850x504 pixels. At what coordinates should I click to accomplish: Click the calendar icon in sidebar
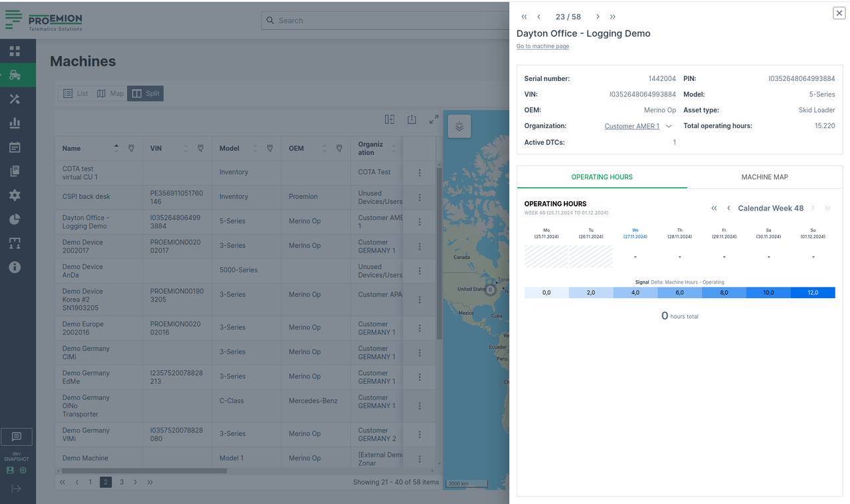(x=15, y=147)
